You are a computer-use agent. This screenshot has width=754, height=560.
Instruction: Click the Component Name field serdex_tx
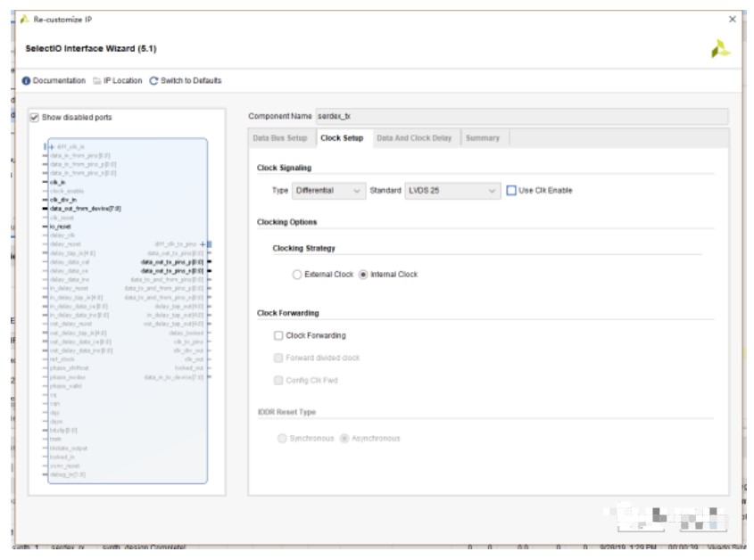[522, 116]
